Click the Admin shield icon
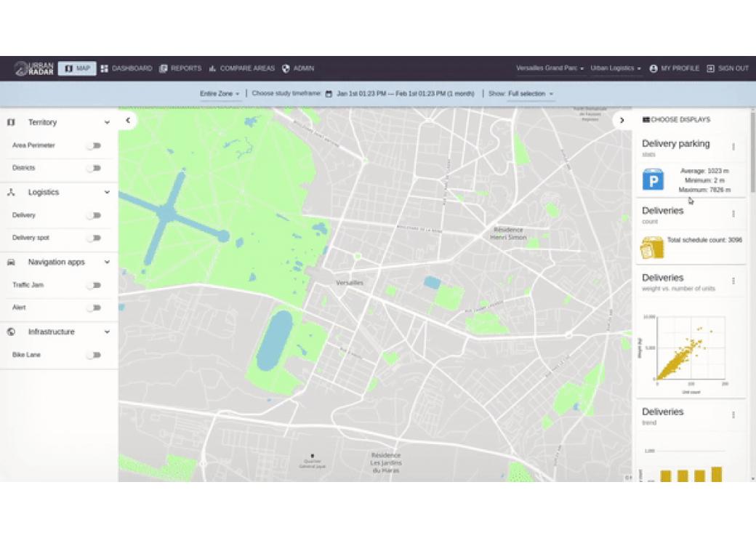This screenshot has width=756, height=538. [286, 68]
